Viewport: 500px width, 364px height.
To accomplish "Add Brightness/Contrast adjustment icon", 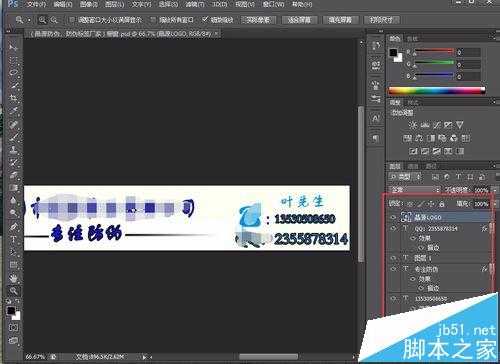I will (413, 125).
